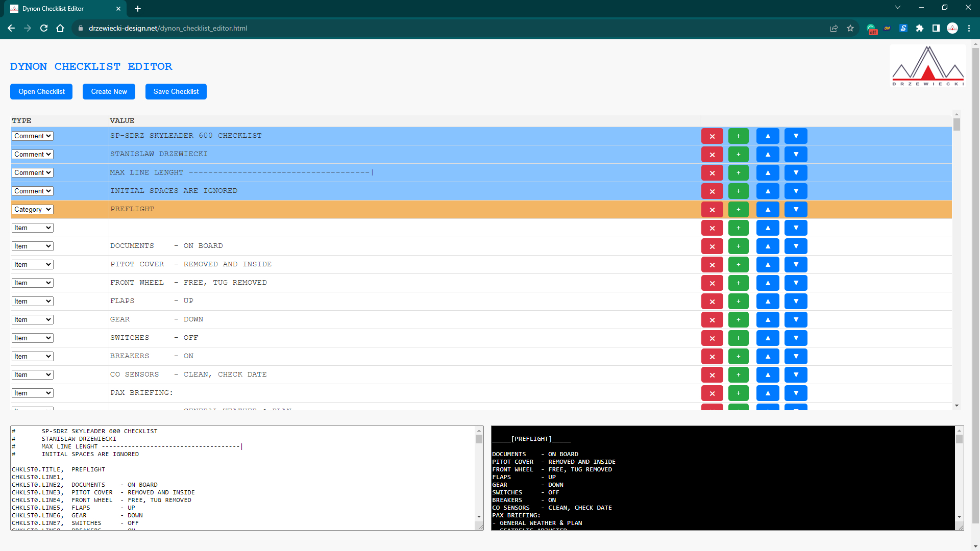Open the Category dropdown for PREFLIGHT
Image resolution: width=980 pixels, height=551 pixels.
(x=33, y=210)
